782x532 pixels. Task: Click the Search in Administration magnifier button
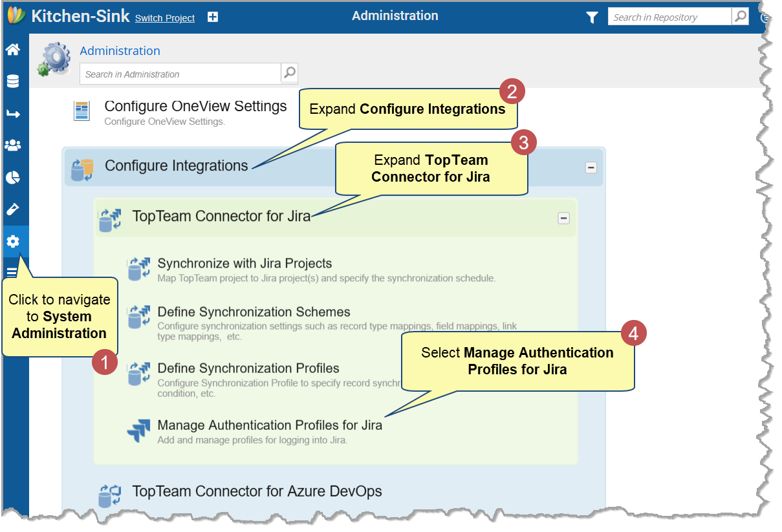[x=290, y=73]
